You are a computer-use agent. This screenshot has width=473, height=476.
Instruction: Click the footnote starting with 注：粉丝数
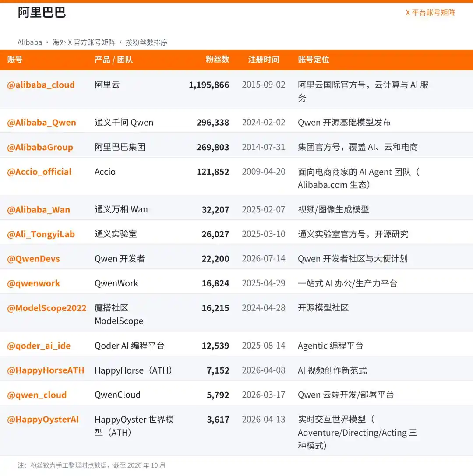click(92, 465)
